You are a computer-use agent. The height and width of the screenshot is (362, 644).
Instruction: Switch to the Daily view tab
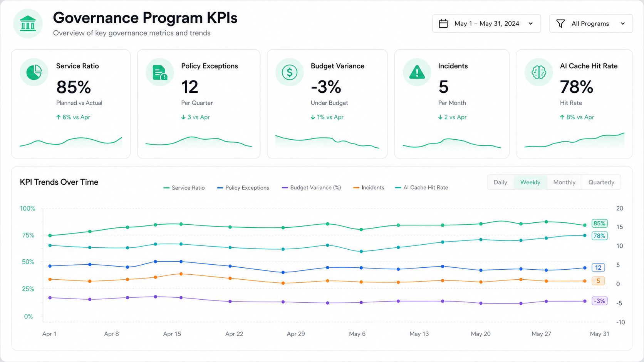click(500, 182)
